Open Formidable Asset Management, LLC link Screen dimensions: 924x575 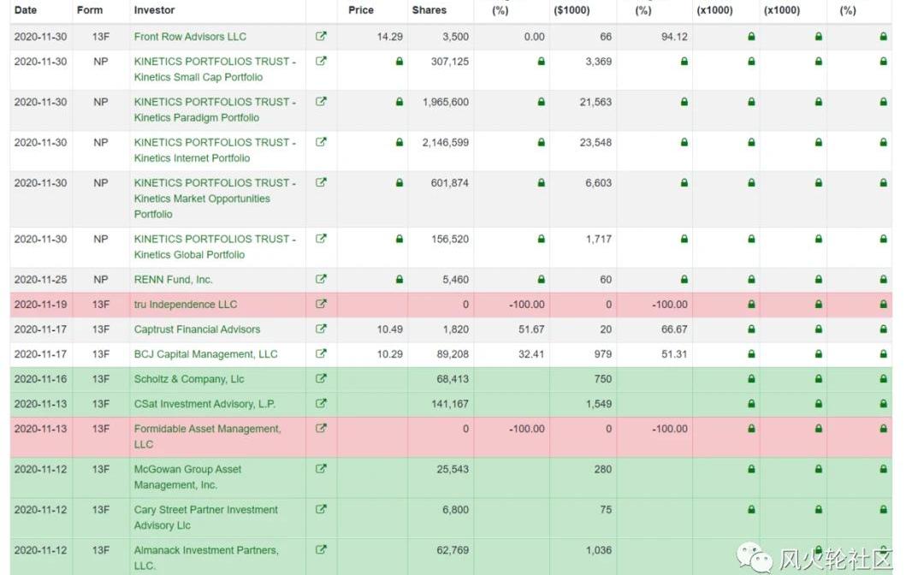click(207, 436)
